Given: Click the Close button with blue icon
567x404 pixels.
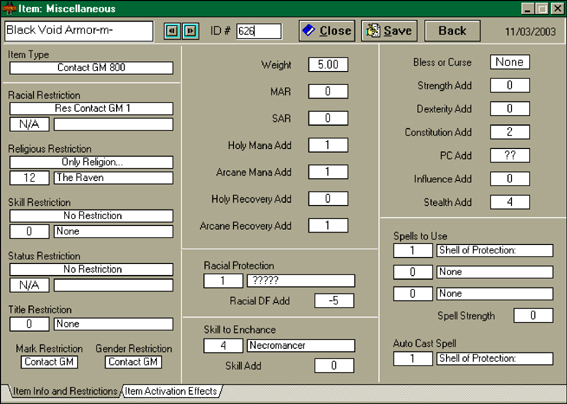Looking at the screenshot, I should (327, 31).
